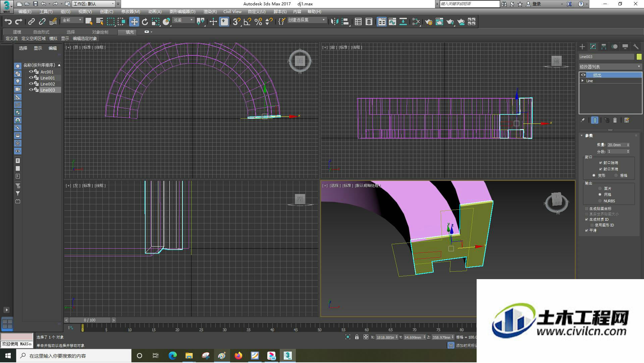Select the Patch output radio button
The image size is (644, 363).
pos(600,189)
